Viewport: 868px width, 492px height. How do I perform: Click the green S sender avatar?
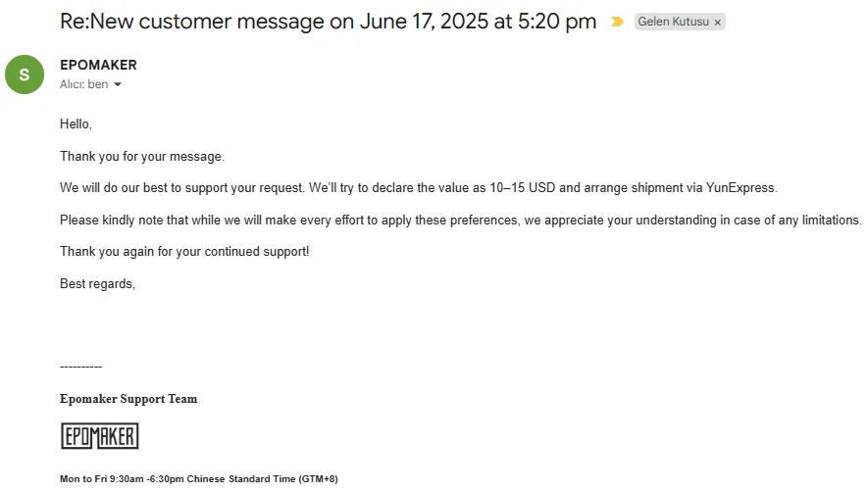(x=25, y=74)
